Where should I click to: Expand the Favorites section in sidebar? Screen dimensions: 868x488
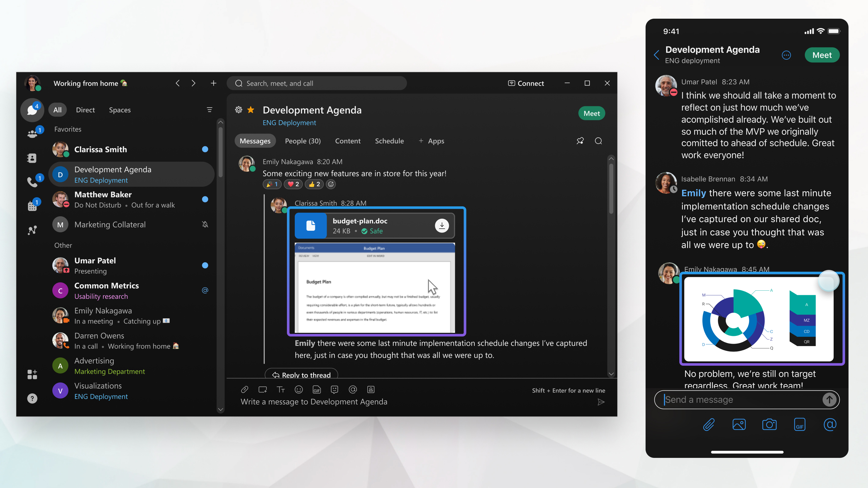(x=68, y=129)
